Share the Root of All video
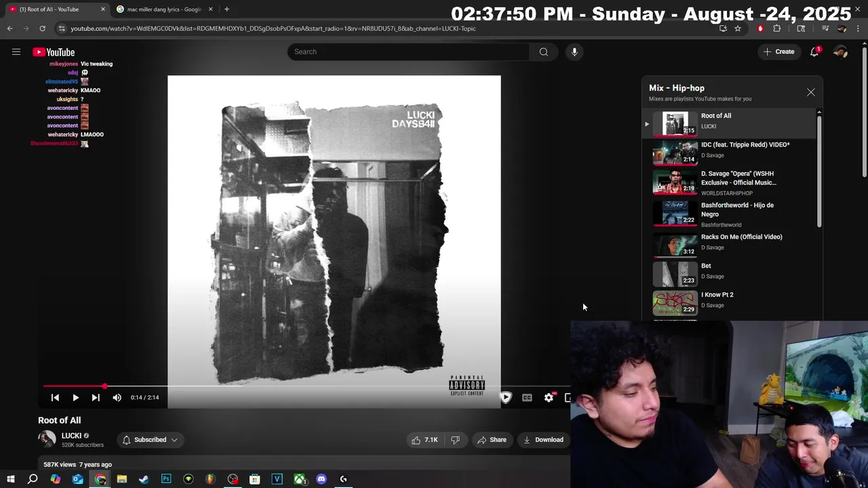This screenshot has width=868, height=488. 492,440
